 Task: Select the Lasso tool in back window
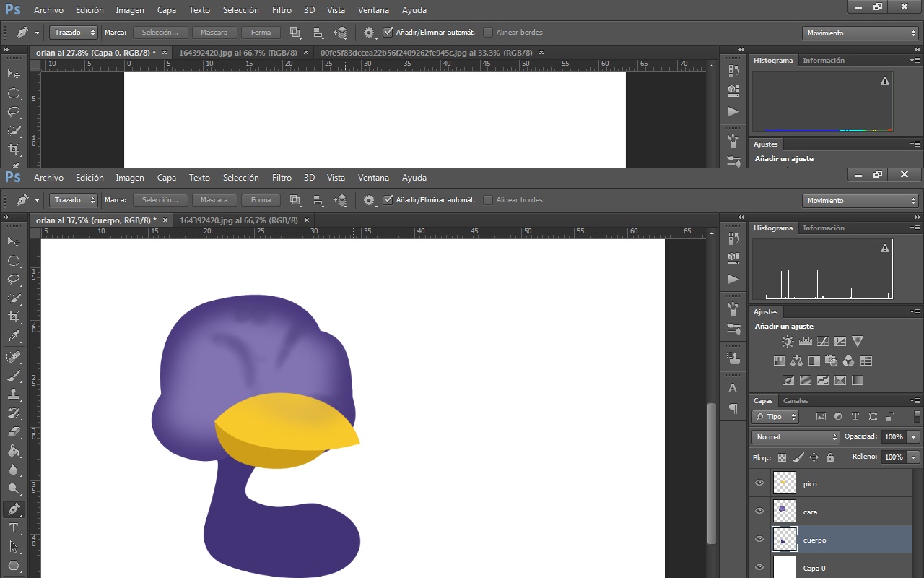13,112
